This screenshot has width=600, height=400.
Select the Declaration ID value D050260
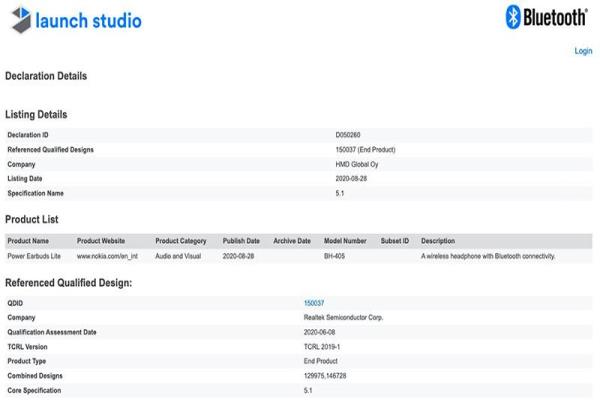click(347, 134)
